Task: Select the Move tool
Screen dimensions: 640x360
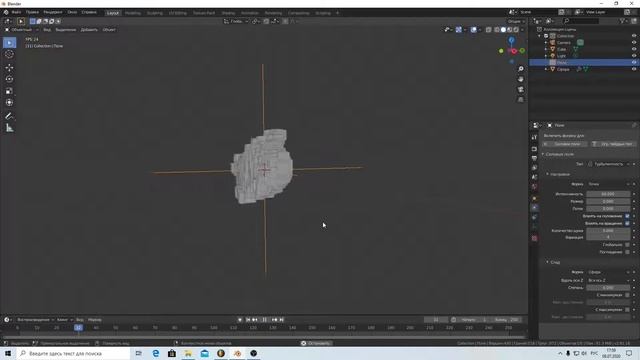Action: pos(9,67)
